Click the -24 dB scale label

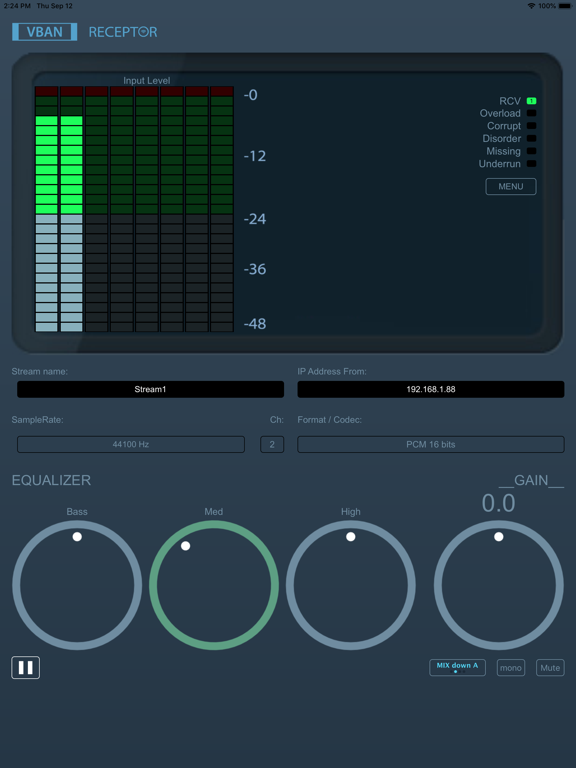(x=255, y=219)
